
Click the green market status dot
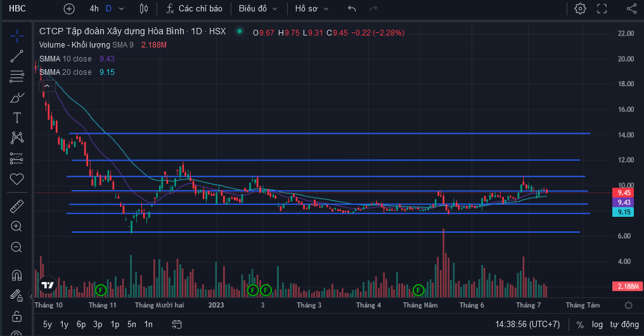239,31
